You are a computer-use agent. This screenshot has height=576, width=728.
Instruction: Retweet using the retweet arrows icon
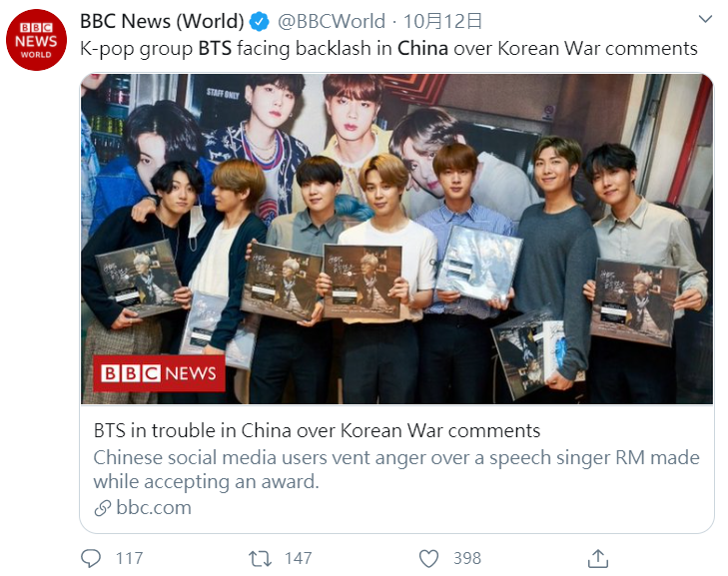click(260, 558)
